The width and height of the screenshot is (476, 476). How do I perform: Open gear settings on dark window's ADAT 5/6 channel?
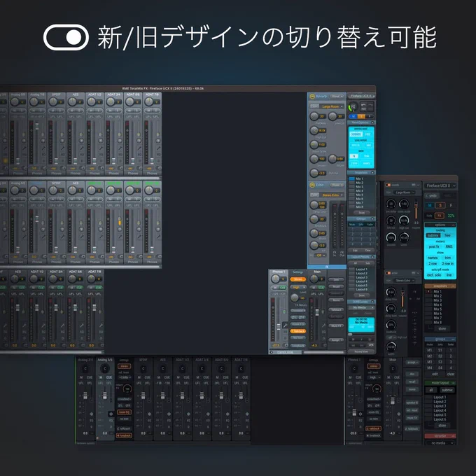coord(227,414)
